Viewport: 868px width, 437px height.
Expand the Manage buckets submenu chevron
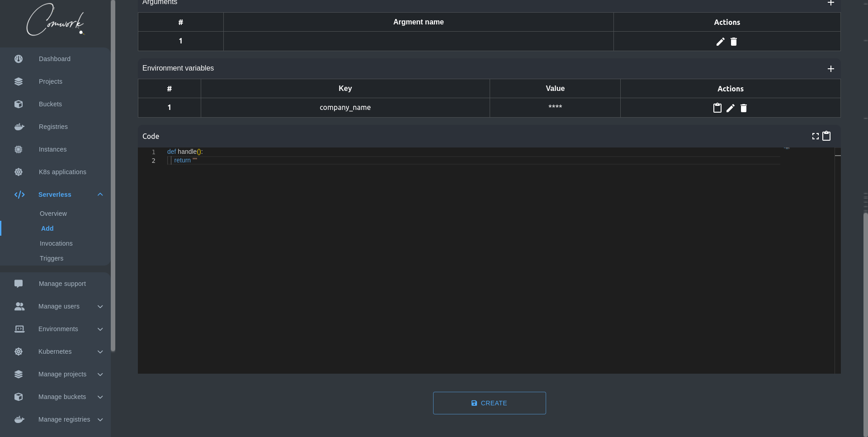coord(100,397)
